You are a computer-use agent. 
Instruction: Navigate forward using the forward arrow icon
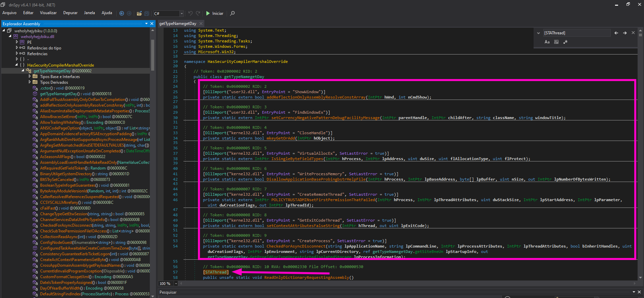(129, 13)
